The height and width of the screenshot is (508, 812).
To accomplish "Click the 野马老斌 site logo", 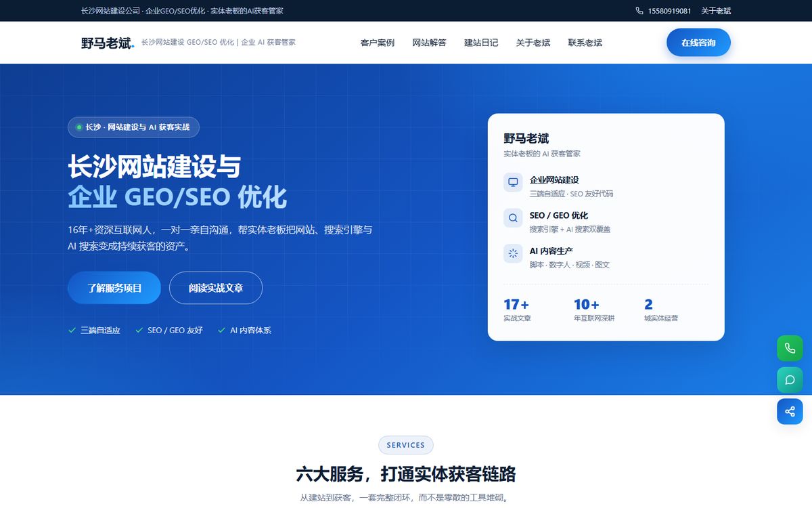I will [108, 43].
